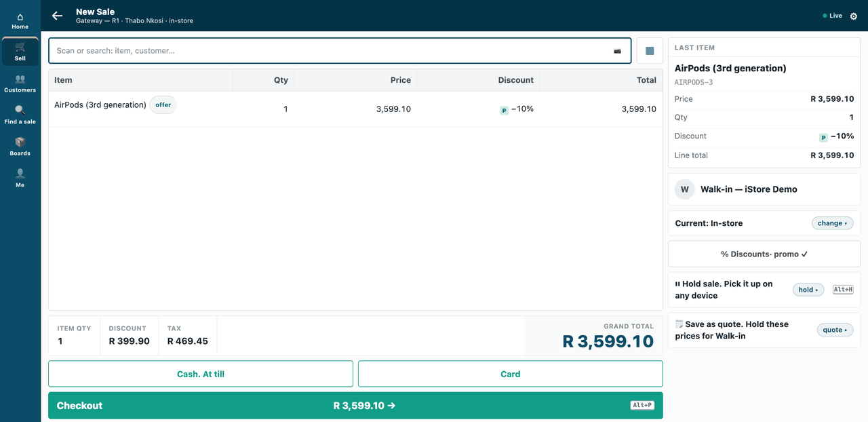The image size is (868, 422).
Task: Click the tax amount R 469.45
Action: click(x=188, y=341)
